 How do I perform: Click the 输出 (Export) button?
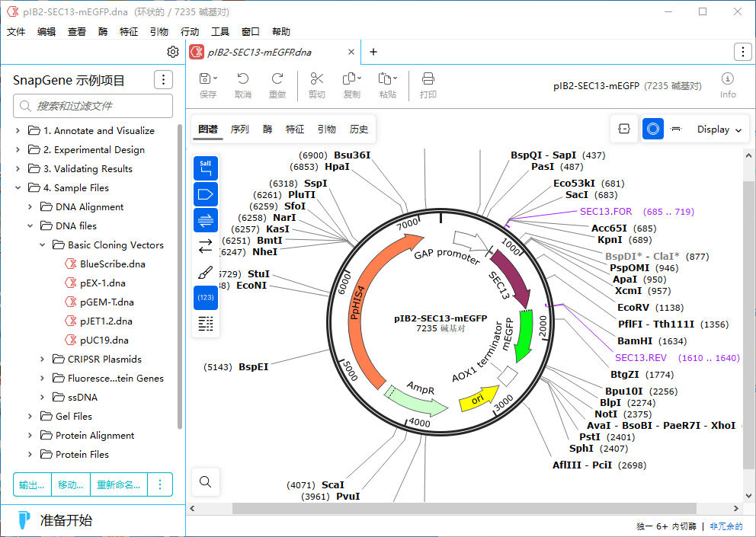click(x=32, y=484)
